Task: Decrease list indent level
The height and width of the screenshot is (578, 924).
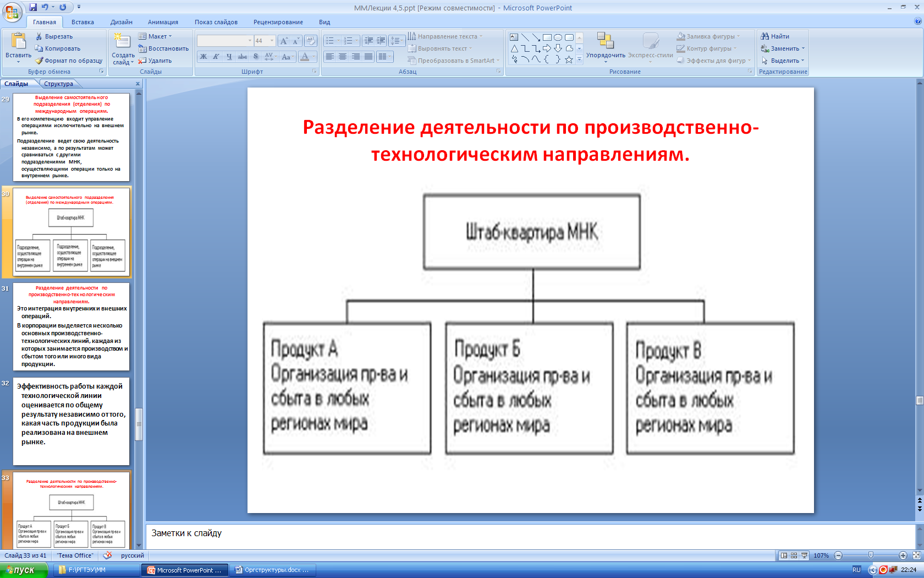Action: [369, 41]
